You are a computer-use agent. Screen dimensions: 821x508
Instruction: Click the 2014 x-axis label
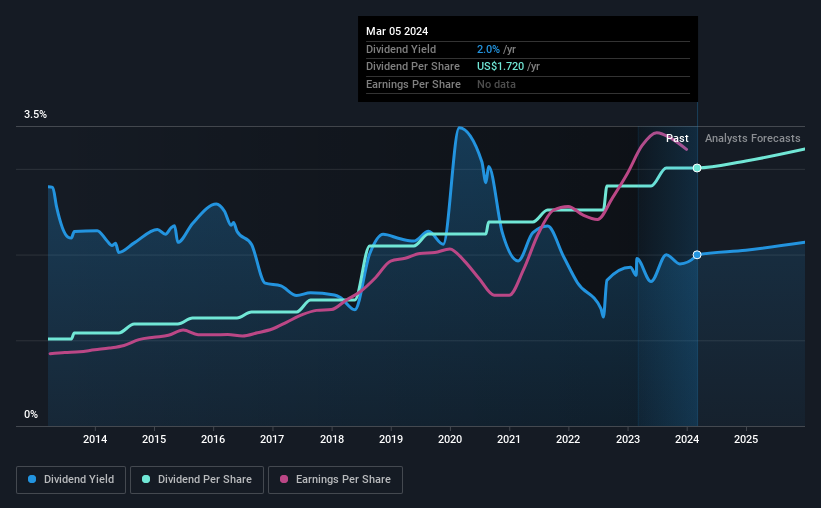95,439
